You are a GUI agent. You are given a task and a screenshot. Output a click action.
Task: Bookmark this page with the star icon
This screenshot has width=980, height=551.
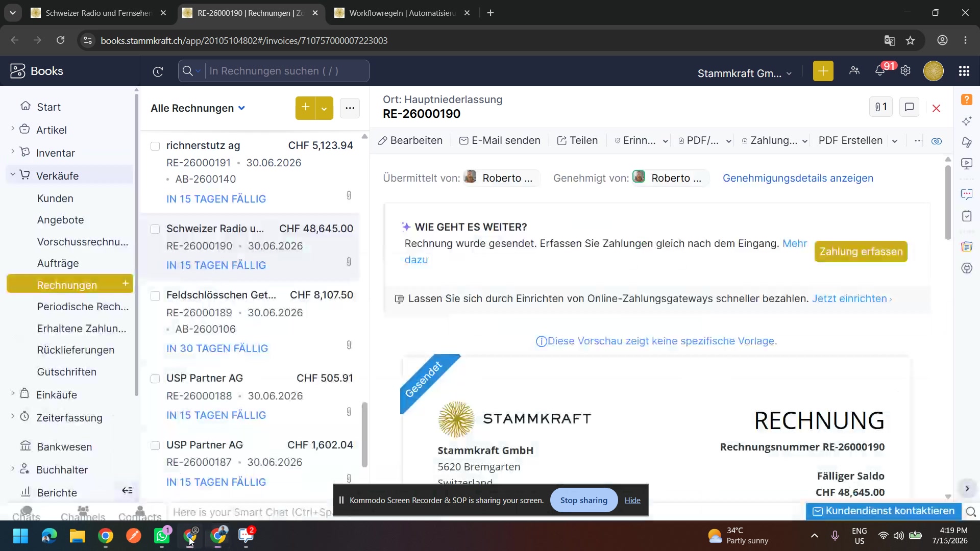[x=911, y=40]
